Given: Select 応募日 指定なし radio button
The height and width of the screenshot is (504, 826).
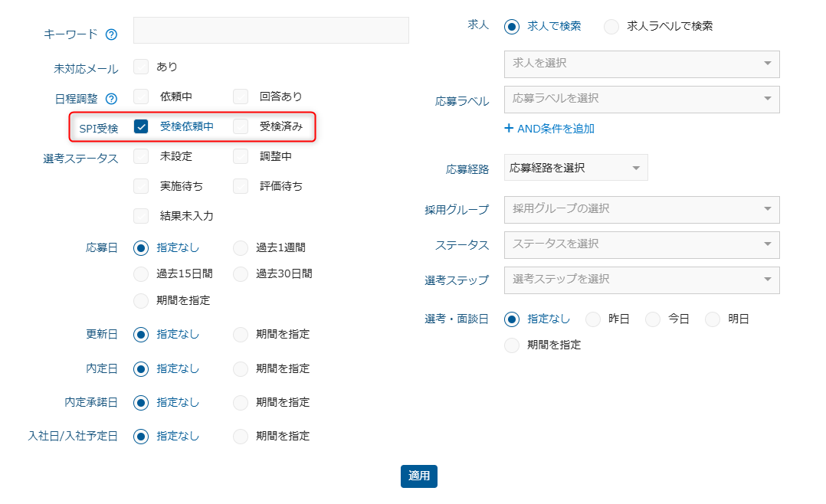Looking at the screenshot, I should [x=141, y=248].
